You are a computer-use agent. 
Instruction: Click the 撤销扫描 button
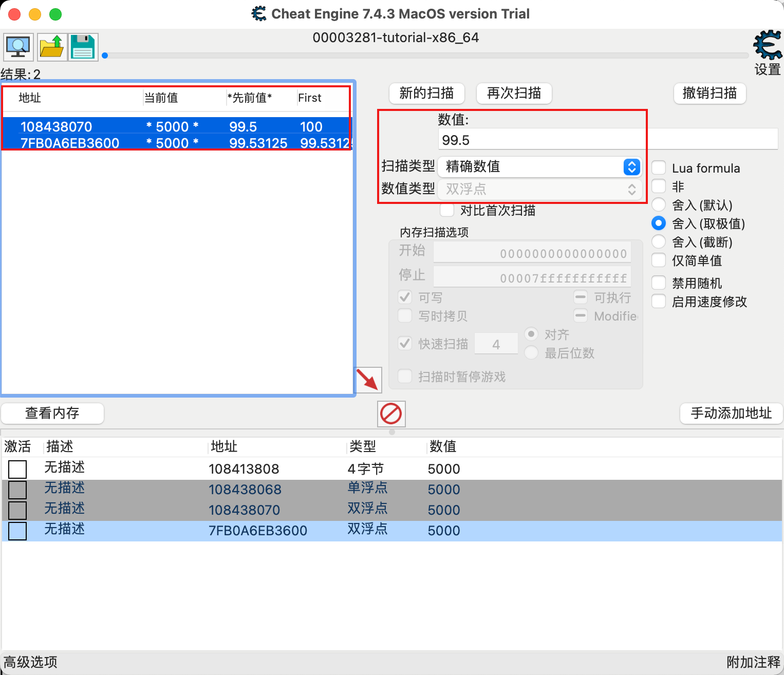[x=710, y=93]
